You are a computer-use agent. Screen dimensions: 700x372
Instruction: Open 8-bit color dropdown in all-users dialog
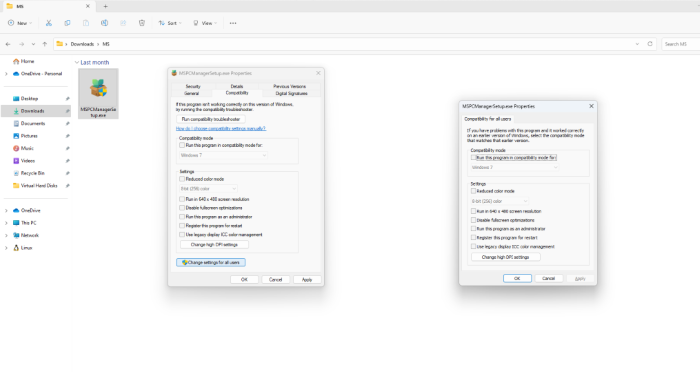pyautogui.click(x=500, y=201)
